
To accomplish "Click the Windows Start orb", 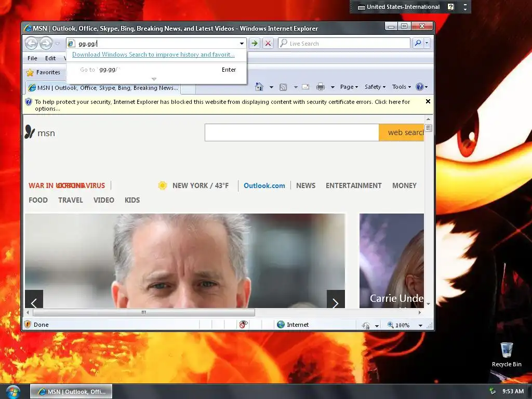I will 13,392.
